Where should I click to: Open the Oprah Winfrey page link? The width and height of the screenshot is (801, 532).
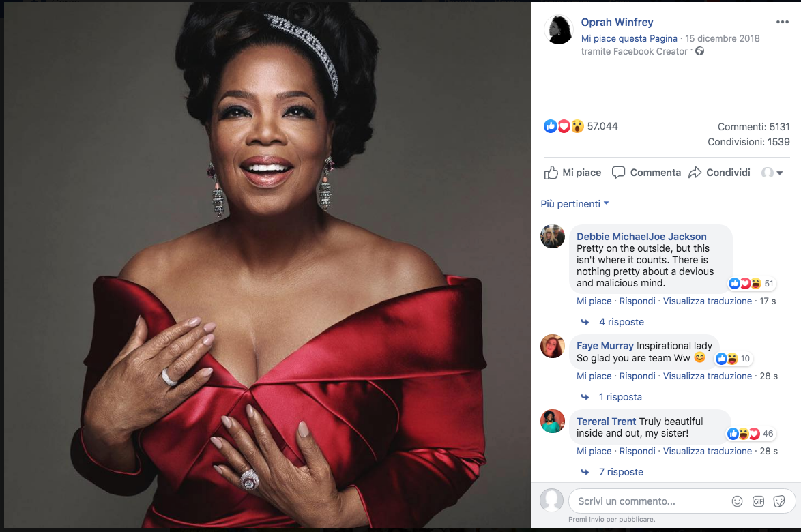click(617, 23)
